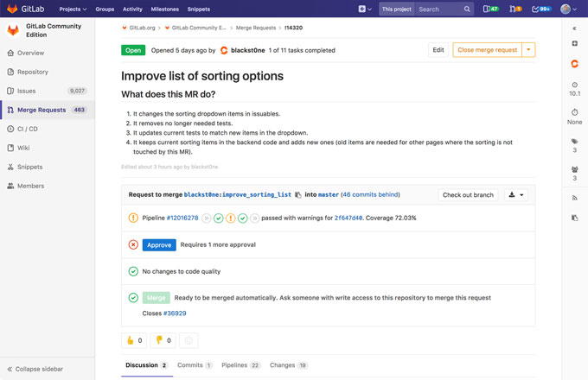The height and width of the screenshot is (380, 588).
Task: Click the labels tag icon in right sidebar
Action: tap(575, 142)
